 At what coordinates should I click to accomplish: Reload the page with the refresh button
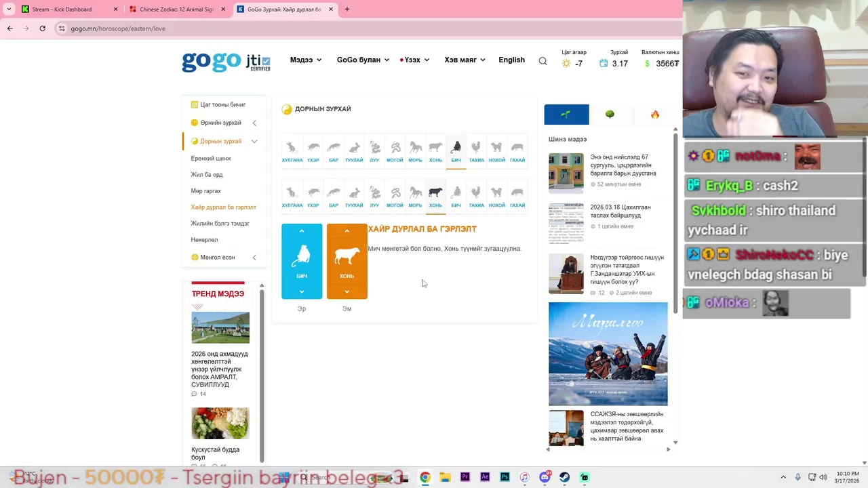click(42, 28)
